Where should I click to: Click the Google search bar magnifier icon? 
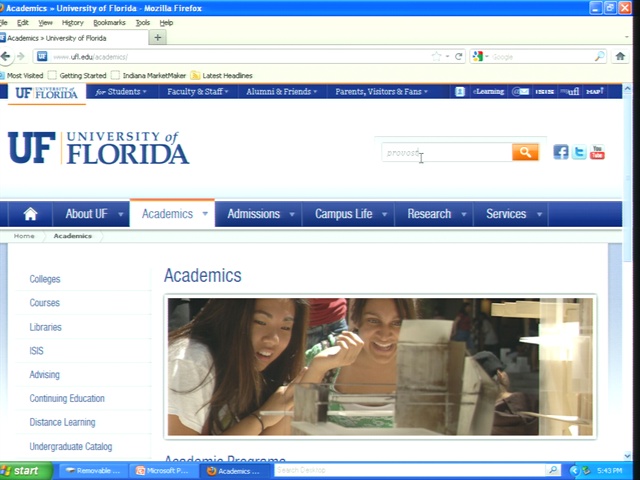tap(599, 56)
